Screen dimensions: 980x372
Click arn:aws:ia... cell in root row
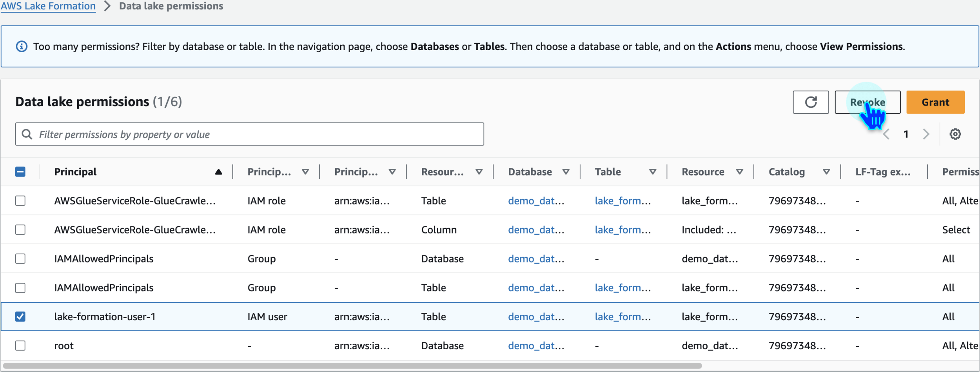coord(362,346)
